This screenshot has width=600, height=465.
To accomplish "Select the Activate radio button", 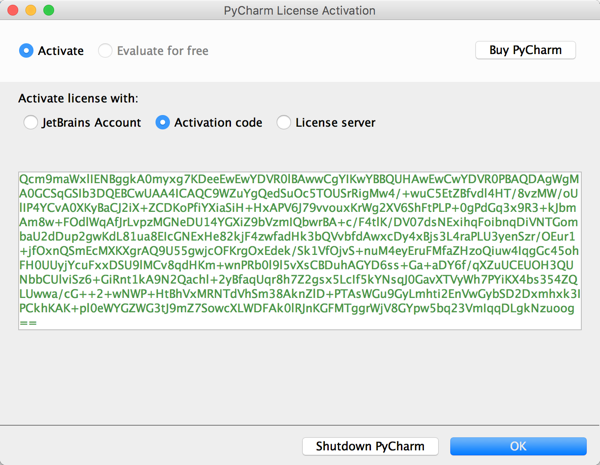I will [27, 51].
